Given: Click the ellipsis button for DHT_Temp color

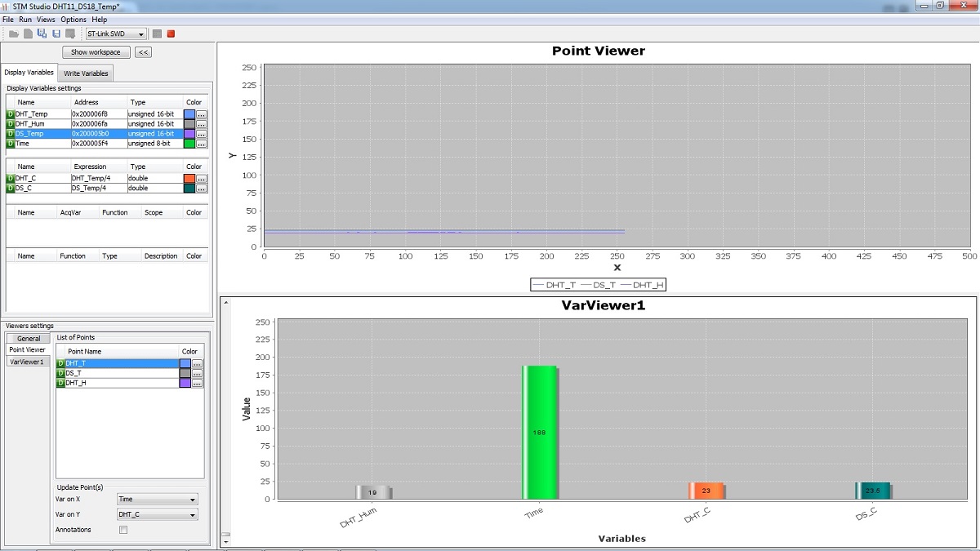Looking at the screenshot, I should 202,114.
